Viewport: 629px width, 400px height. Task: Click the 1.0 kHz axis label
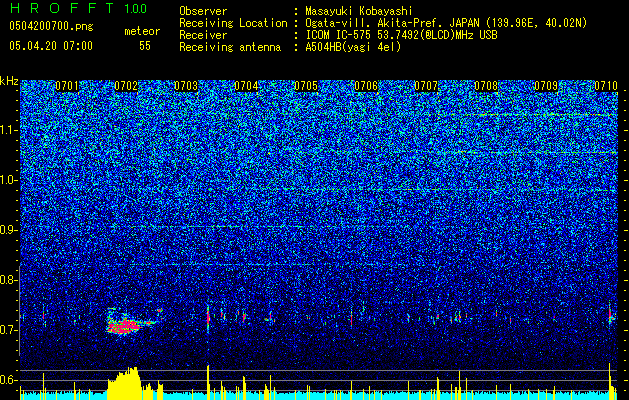coord(8,180)
